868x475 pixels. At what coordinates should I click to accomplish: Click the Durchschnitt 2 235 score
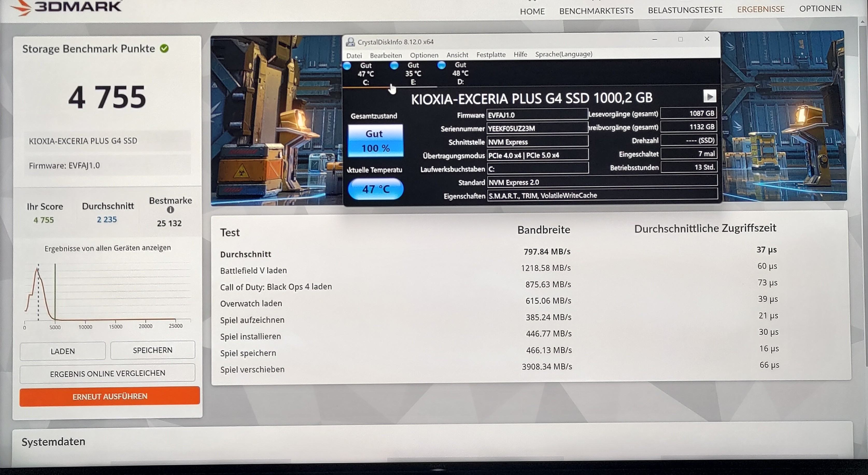(107, 219)
